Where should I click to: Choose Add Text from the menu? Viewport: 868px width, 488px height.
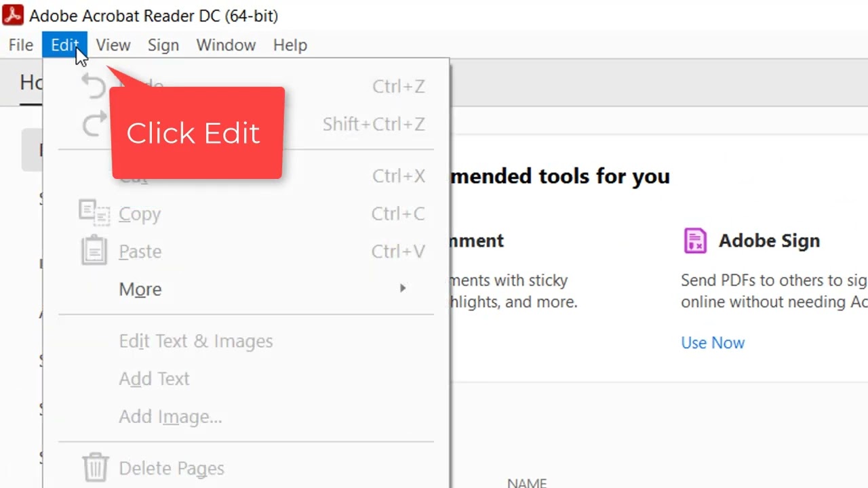click(154, 379)
